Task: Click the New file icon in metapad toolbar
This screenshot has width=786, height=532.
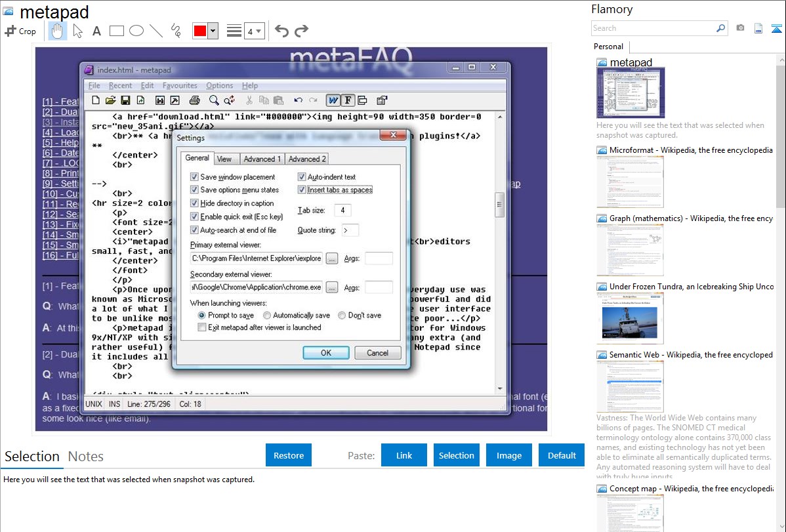Action: tap(95, 101)
